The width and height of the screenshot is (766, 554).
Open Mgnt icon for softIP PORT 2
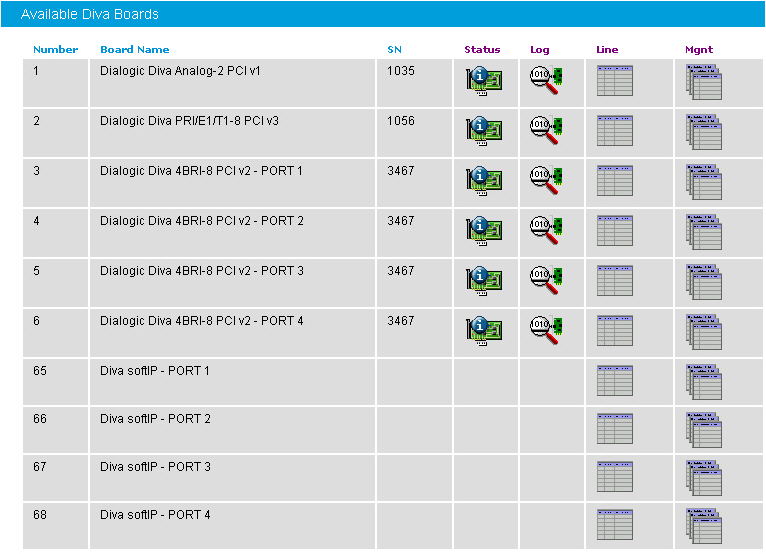click(704, 429)
